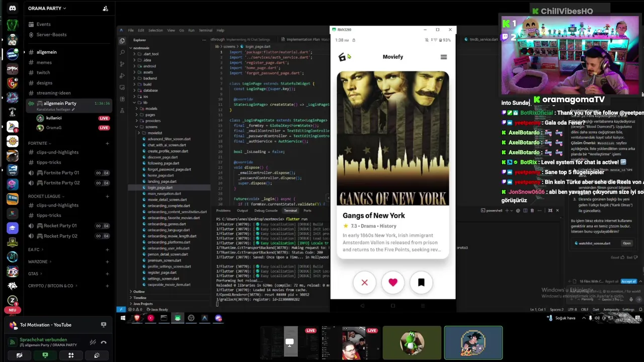Add a channel to WARZONE category
This screenshot has width=644, height=362.
pyautogui.click(x=107, y=262)
